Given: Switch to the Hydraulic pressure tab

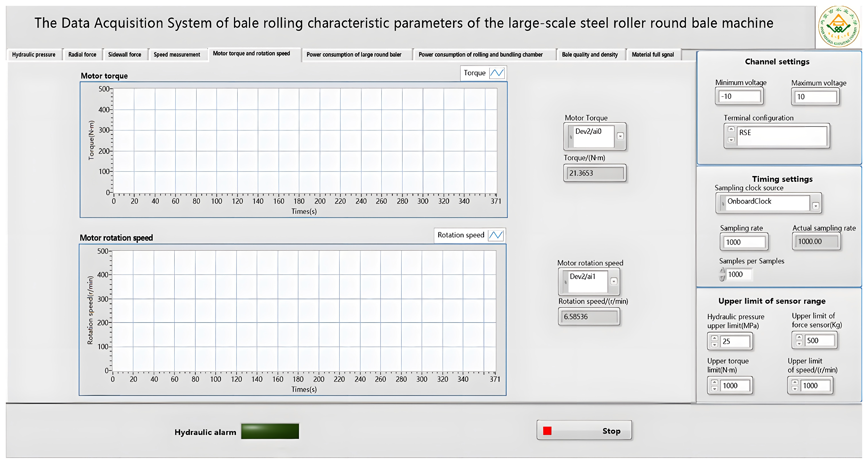Looking at the screenshot, I should [x=34, y=55].
